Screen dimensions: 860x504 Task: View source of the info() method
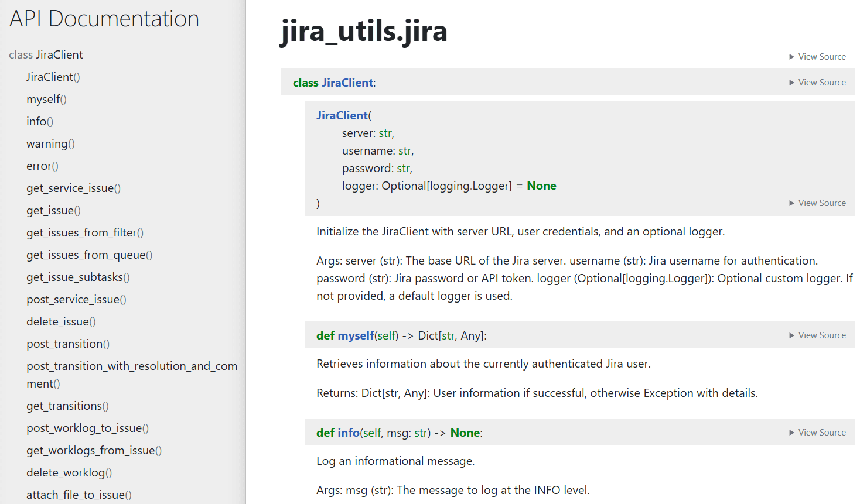pos(817,432)
